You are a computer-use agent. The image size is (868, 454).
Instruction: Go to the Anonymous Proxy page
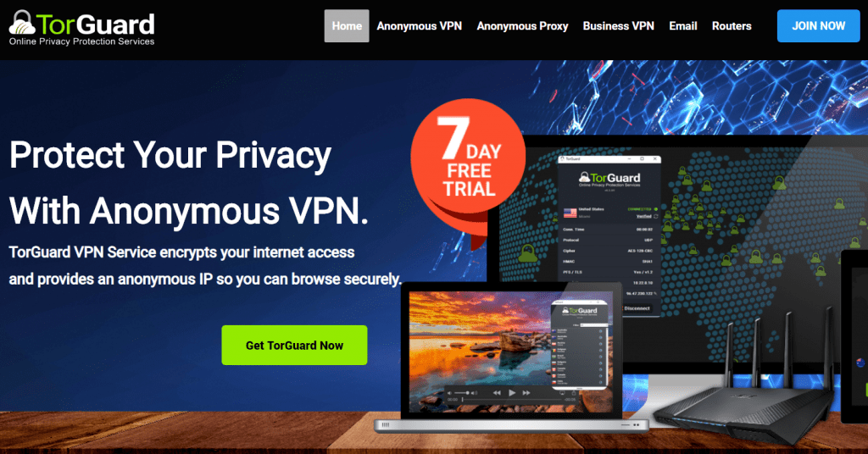522,26
